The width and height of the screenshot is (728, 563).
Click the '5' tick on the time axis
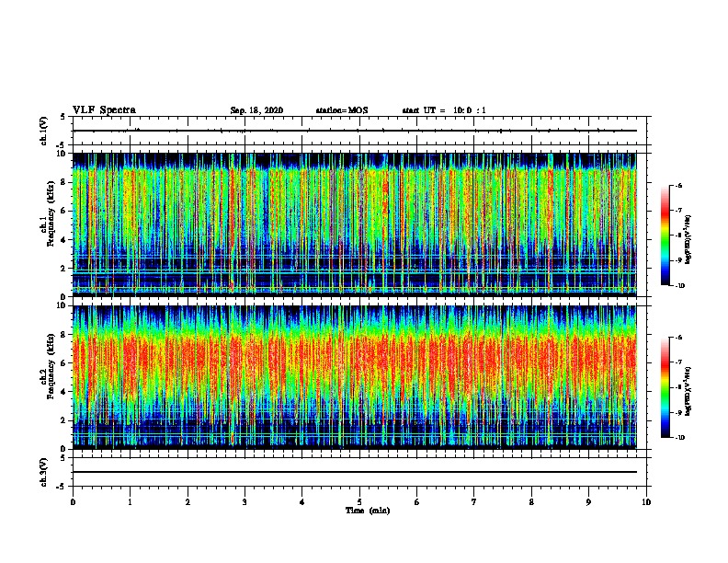(359, 502)
